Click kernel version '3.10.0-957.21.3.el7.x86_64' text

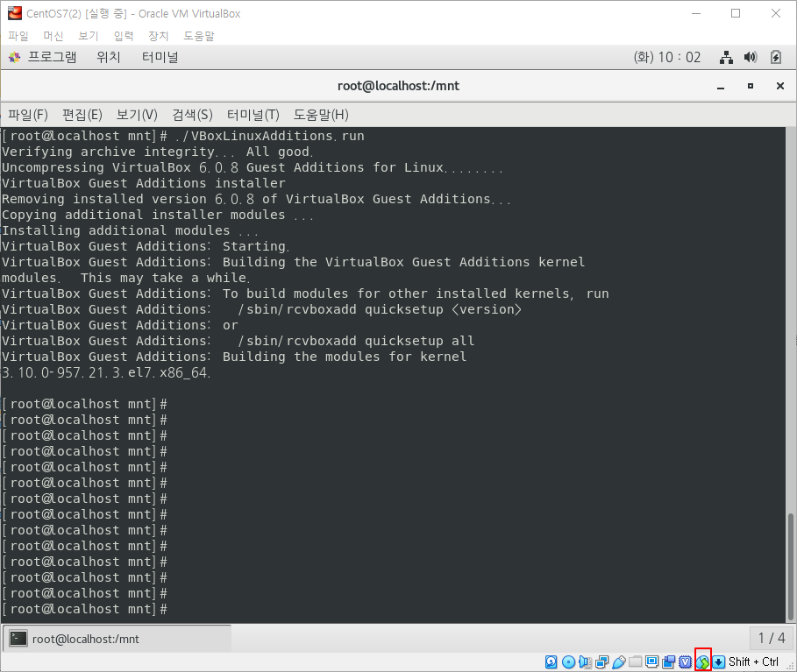point(106,373)
